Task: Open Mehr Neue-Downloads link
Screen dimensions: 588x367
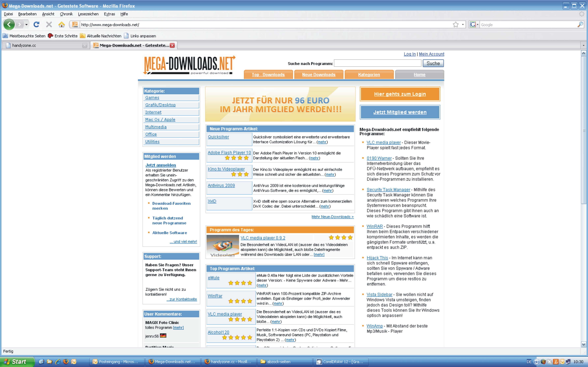Action: pyautogui.click(x=333, y=217)
